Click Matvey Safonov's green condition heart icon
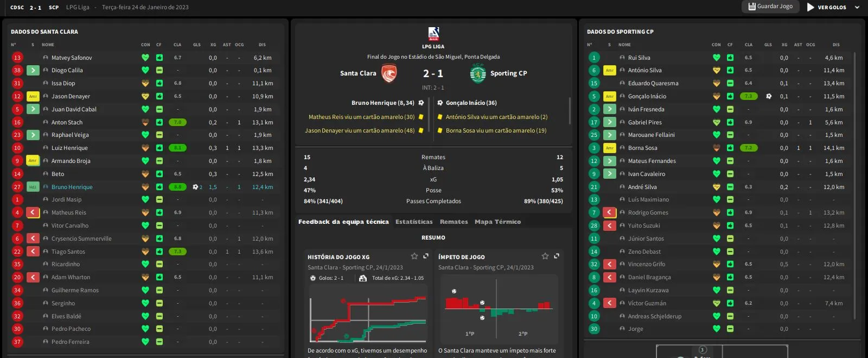868x358 pixels. coord(145,58)
